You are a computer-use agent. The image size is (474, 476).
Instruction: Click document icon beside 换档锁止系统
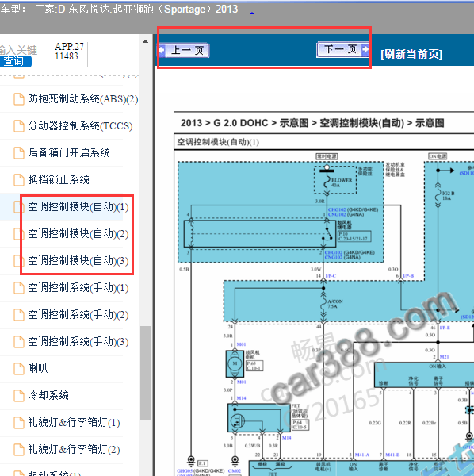coord(19,180)
